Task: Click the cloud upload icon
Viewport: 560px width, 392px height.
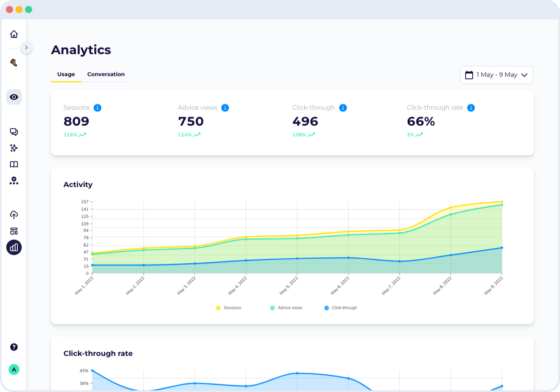Action: pyautogui.click(x=14, y=215)
